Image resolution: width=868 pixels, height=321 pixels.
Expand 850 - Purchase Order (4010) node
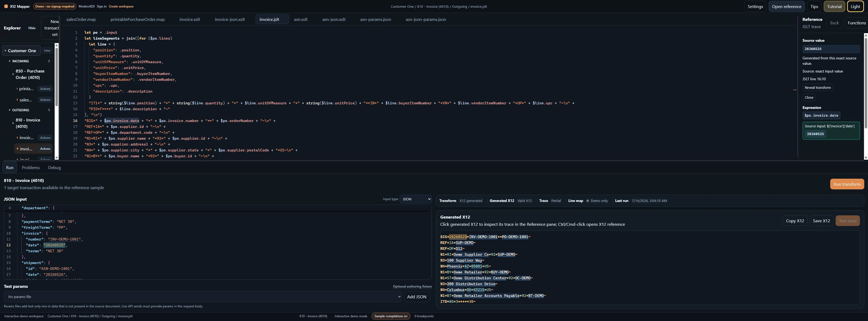[x=30, y=74]
